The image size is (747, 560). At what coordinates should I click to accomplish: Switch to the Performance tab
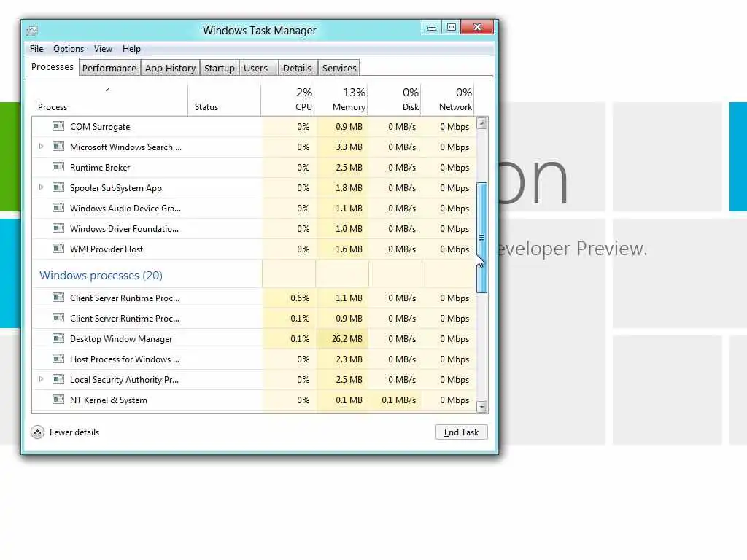[109, 68]
